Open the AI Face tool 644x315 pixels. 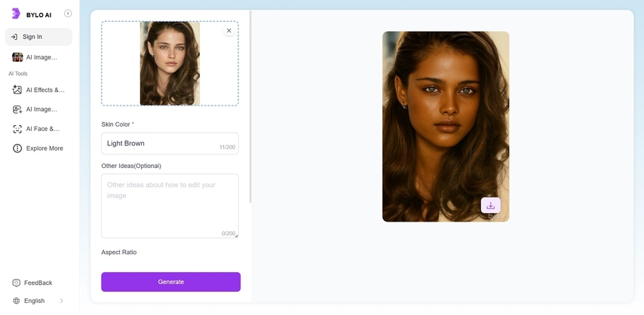point(38,129)
